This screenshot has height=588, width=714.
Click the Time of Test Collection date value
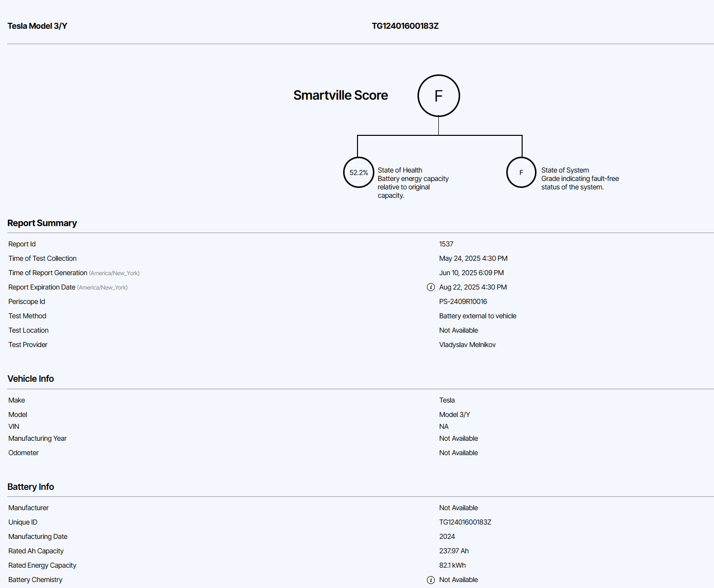click(x=473, y=258)
